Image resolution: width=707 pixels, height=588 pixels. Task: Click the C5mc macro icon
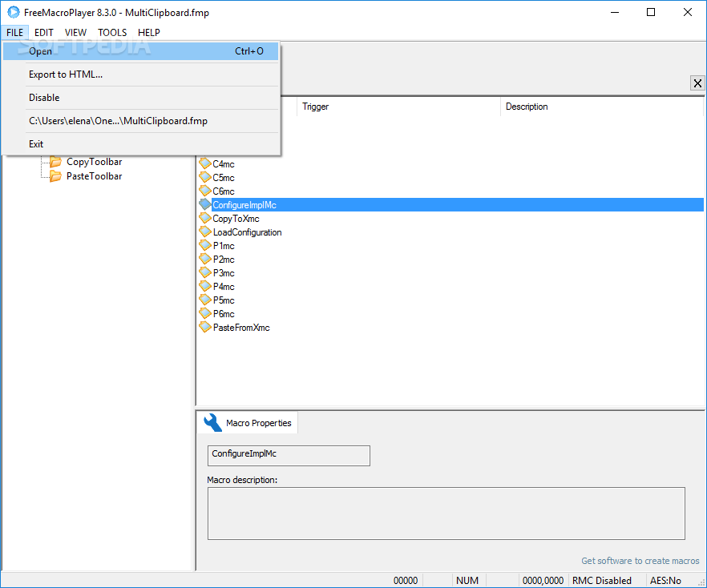click(x=205, y=177)
